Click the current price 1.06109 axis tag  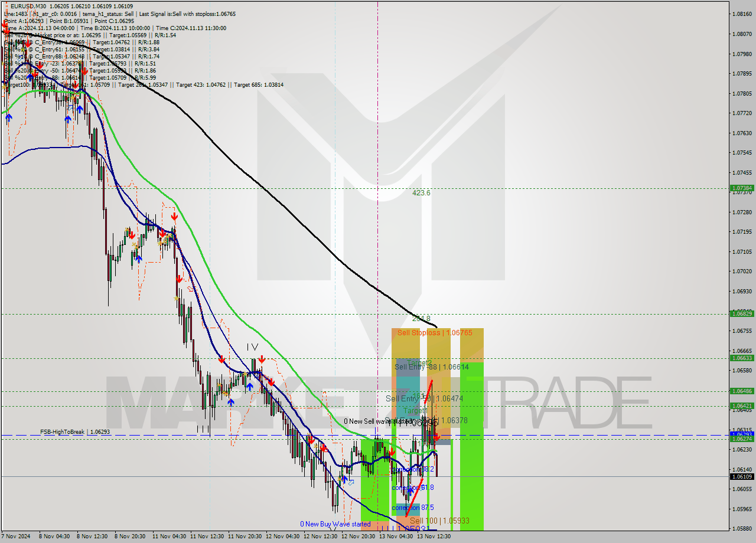742,476
